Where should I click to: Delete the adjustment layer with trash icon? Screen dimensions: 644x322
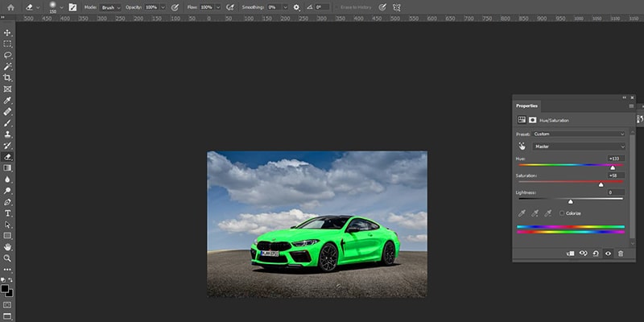(x=621, y=254)
